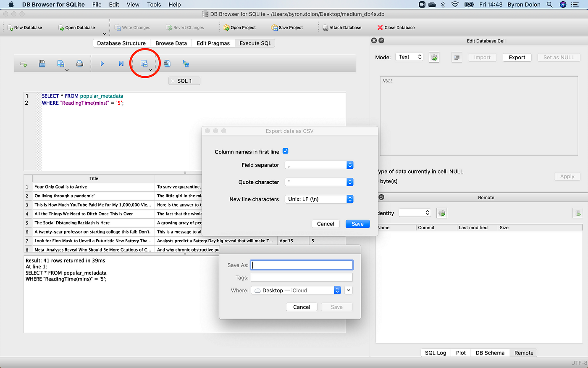Open macOS Spotlight search icon

[x=549, y=5]
